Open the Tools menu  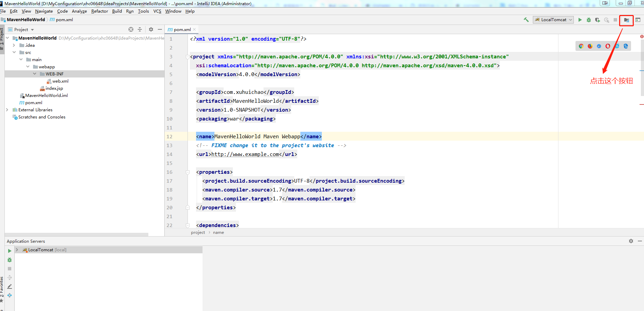(x=143, y=11)
